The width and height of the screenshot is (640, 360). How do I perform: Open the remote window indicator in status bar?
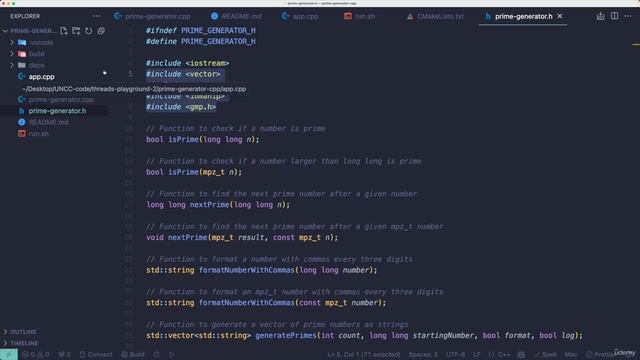pyautogui.click(x=9, y=354)
